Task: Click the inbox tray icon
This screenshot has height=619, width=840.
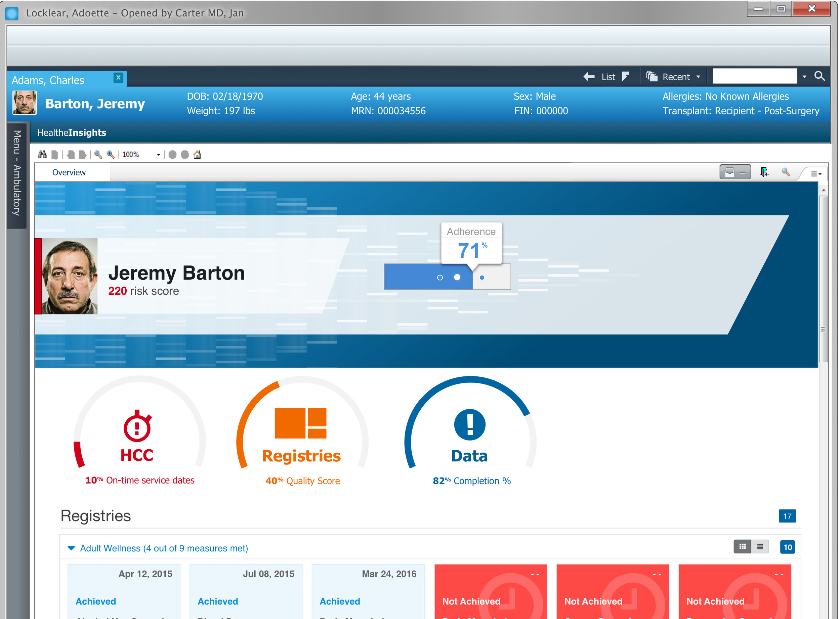Action: point(730,172)
